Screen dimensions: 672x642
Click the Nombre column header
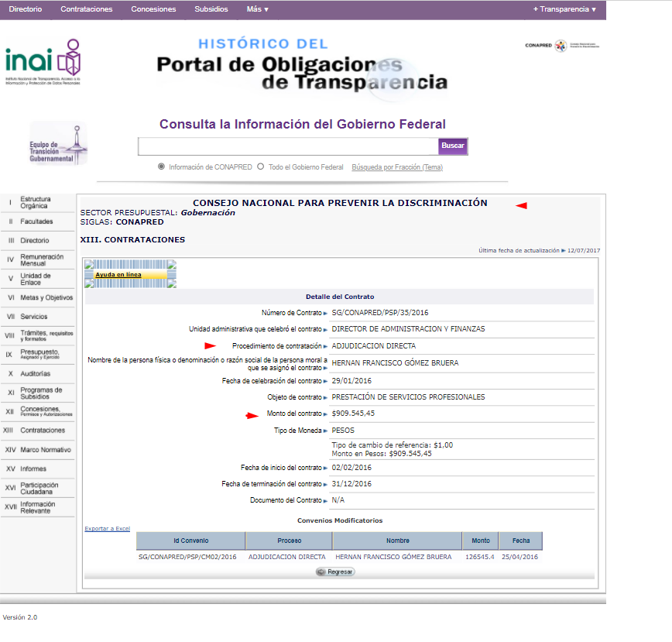coord(398,541)
